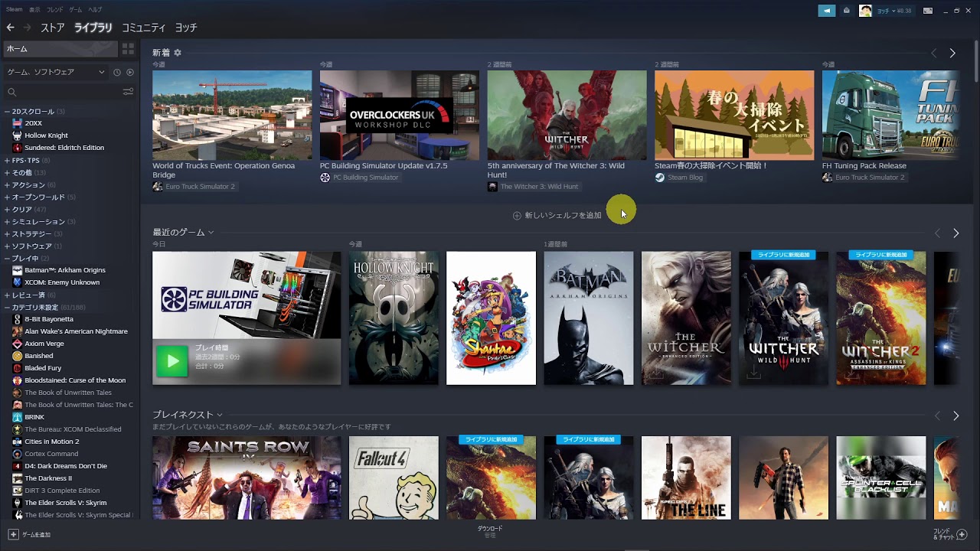Viewport: 980px width, 551px height.
Task: Advance 最近のゲーム shelf with right arrow
Action: [955, 233]
